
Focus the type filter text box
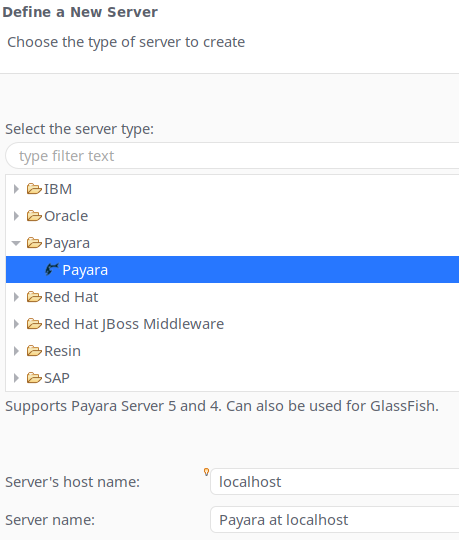pyautogui.click(x=232, y=156)
